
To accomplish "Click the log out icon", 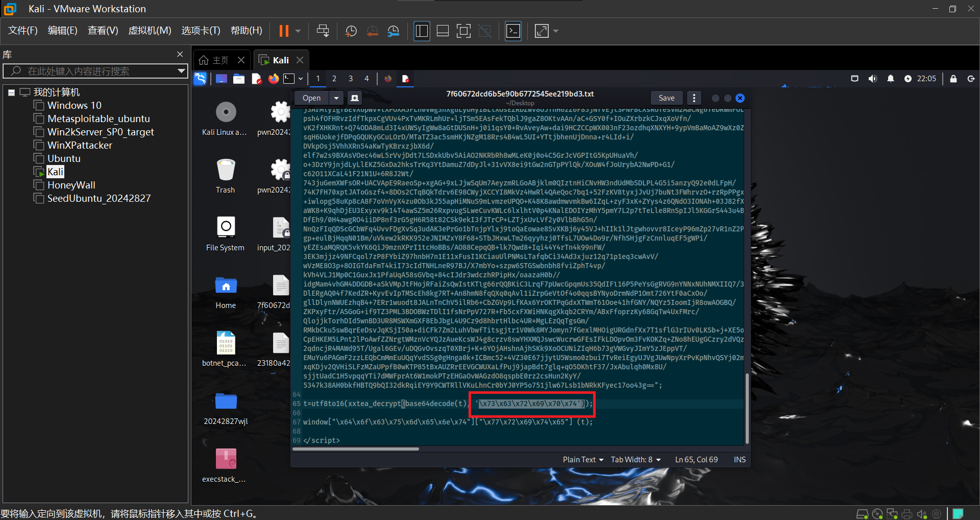I will point(971,79).
